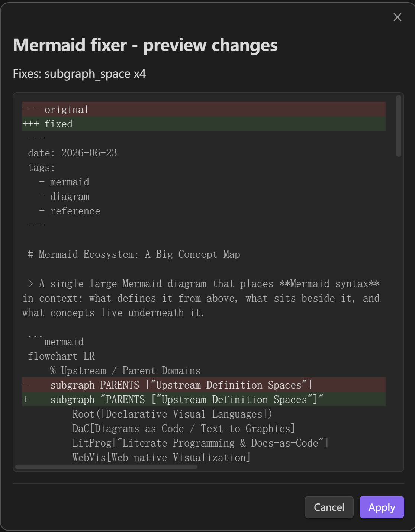Click the 'date: 2026-06-23' line
Viewport: 415px width, 532px height.
73,153
